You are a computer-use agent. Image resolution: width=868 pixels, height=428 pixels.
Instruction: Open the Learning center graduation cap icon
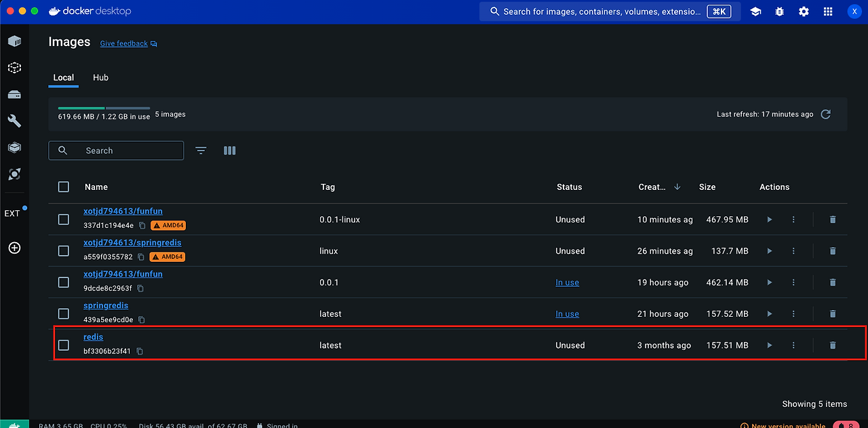tap(755, 12)
